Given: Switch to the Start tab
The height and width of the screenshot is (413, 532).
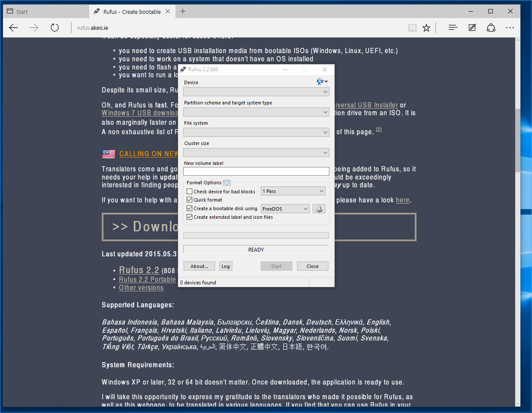Looking at the screenshot, I should 45,12.
